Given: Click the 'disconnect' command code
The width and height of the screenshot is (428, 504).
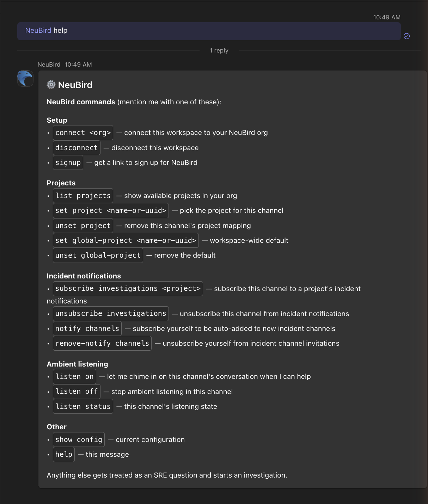Looking at the screenshot, I should (x=77, y=148).
